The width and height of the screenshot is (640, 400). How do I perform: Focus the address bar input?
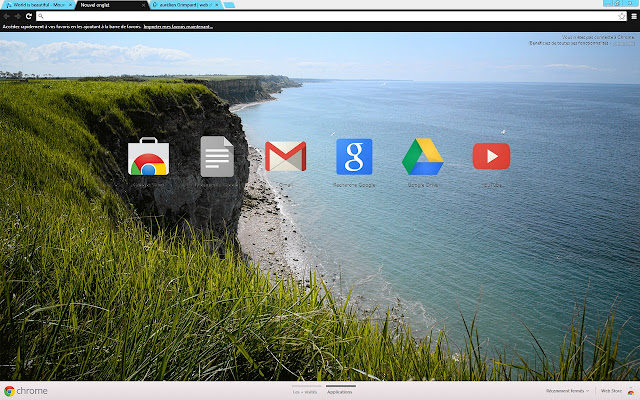pyautogui.click(x=331, y=16)
